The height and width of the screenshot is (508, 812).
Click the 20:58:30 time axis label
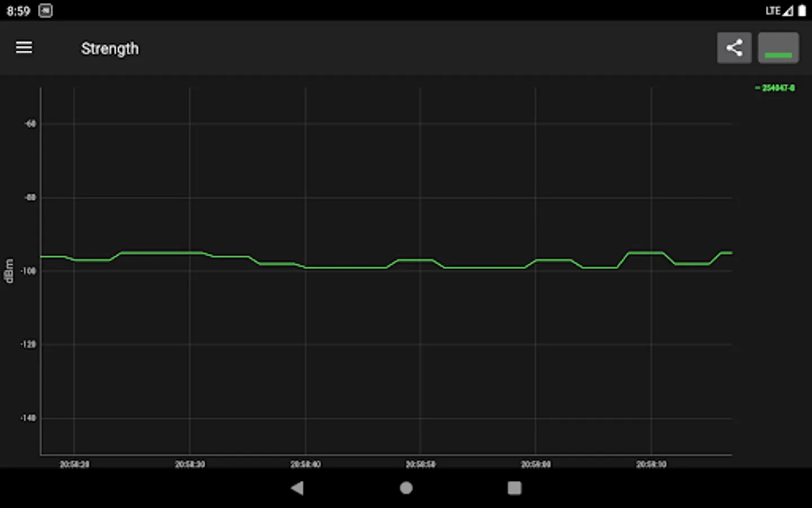click(190, 465)
